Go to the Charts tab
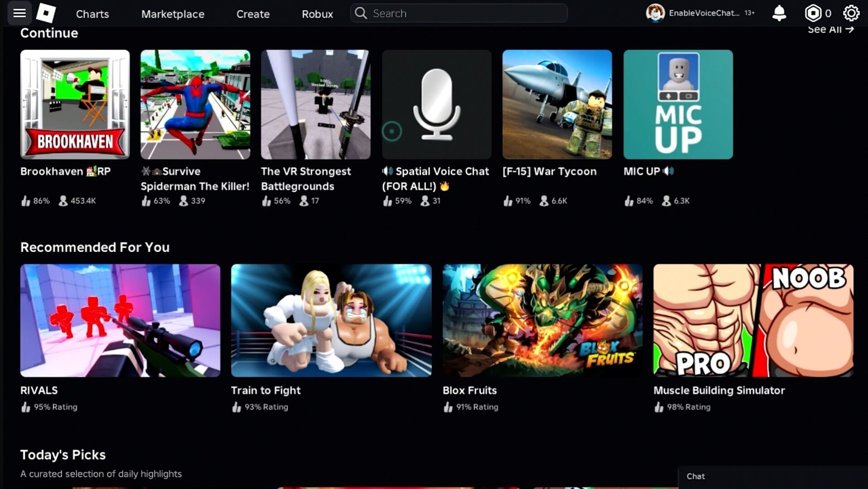This screenshot has height=489, width=868. [x=92, y=14]
